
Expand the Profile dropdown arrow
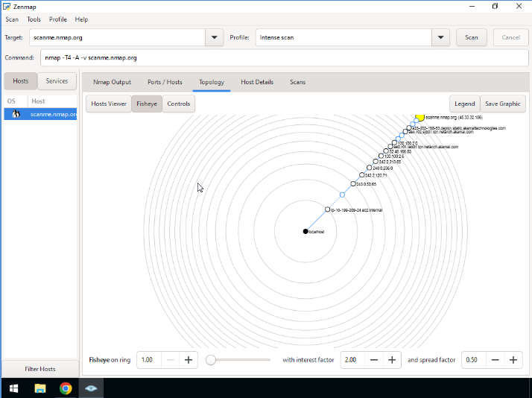[440, 37]
